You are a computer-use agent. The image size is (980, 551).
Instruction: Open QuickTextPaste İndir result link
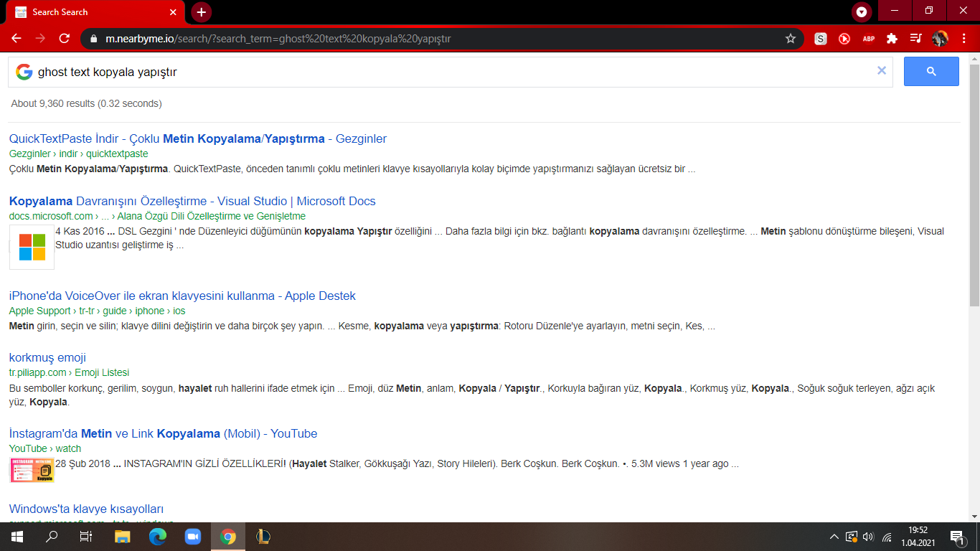pyautogui.click(x=198, y=138)
